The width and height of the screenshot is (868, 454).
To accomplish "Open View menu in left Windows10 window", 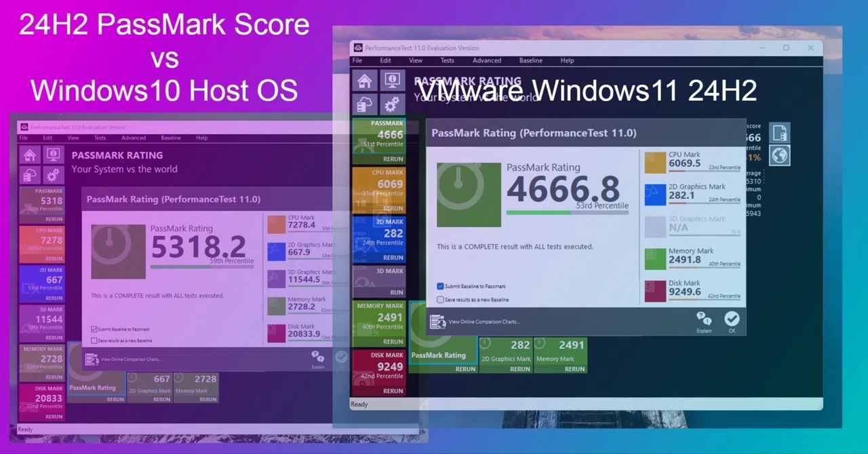I will (x=73, y=138).
